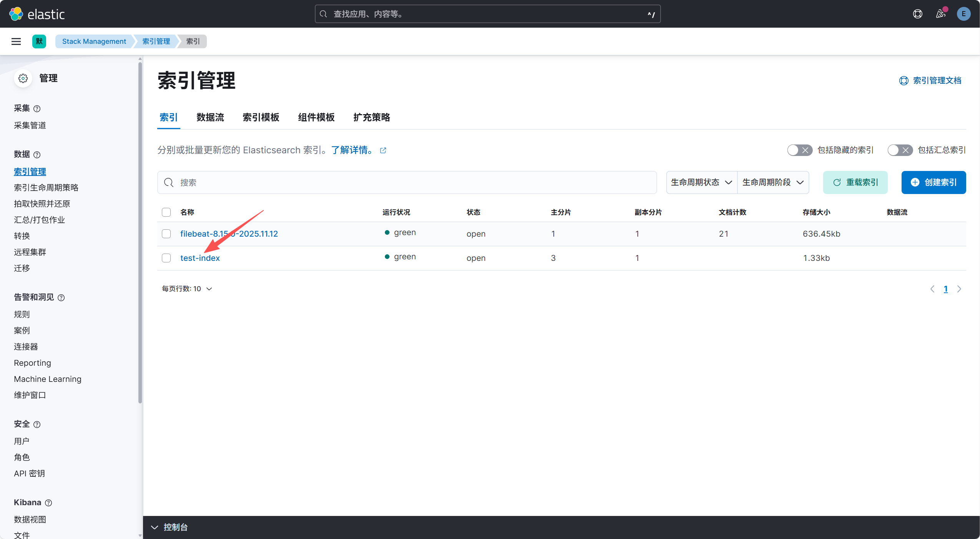This screenshot has width=980, height=539.
Task: Switch to the 数据流 tab
Action: 210,117
